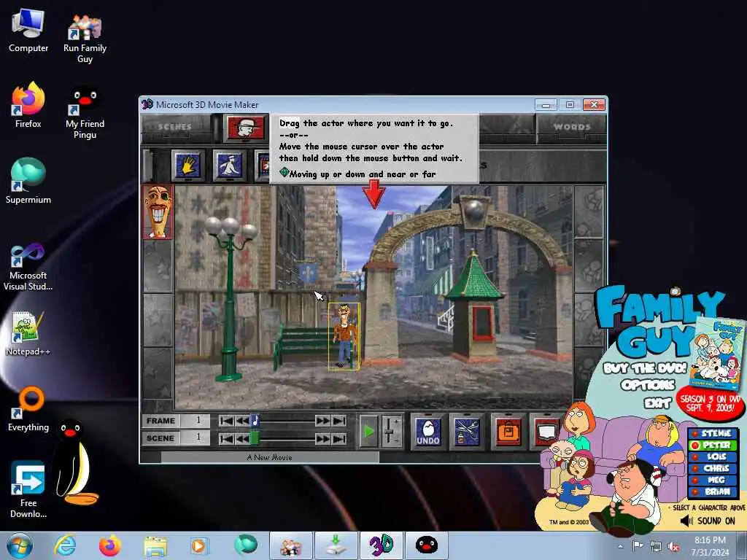
Task: Open the clock showing 8:16 PM
Action: point(709,545)
